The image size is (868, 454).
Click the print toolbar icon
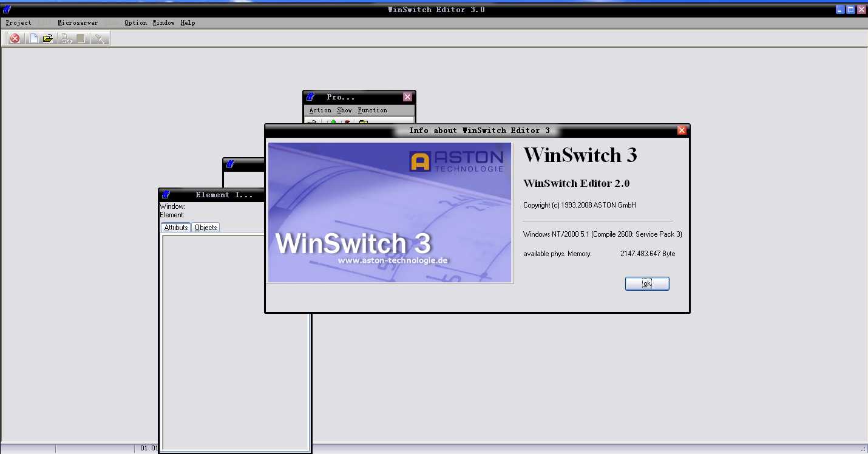point(65,38)
